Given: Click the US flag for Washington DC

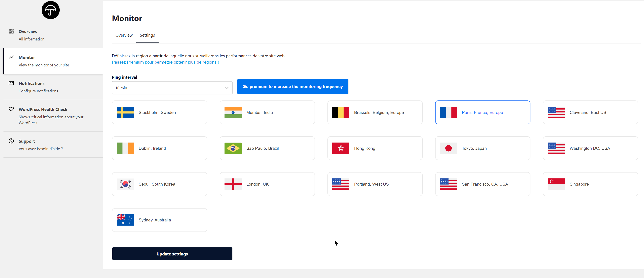Looking at the screenshot, I should (556, 148).
